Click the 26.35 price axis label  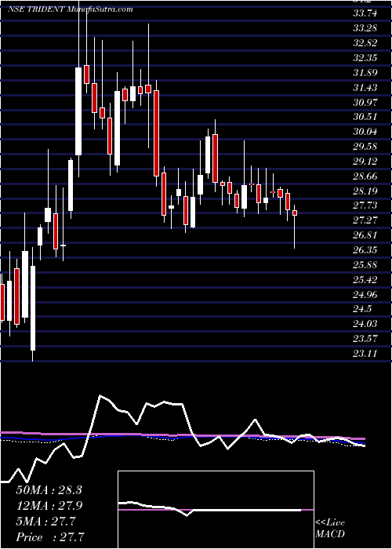coord(365,250)
